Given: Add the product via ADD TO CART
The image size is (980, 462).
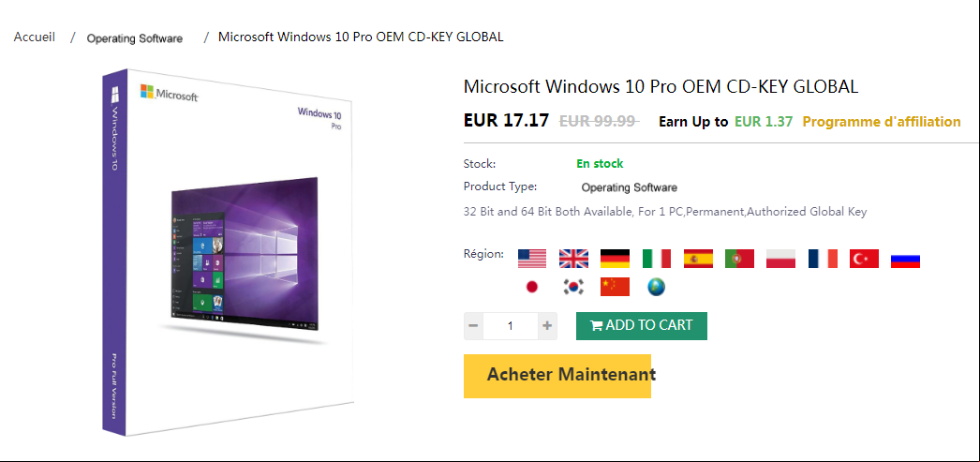Looking at the screenshot, I should tap(641, 326).
